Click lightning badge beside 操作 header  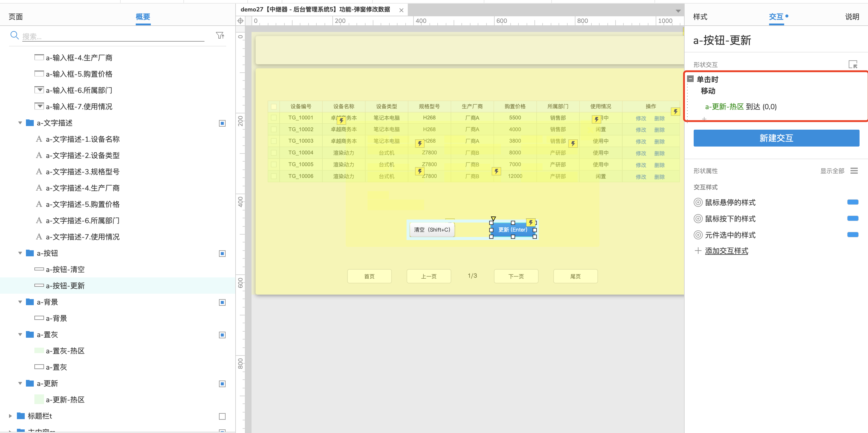coord(675,112)
